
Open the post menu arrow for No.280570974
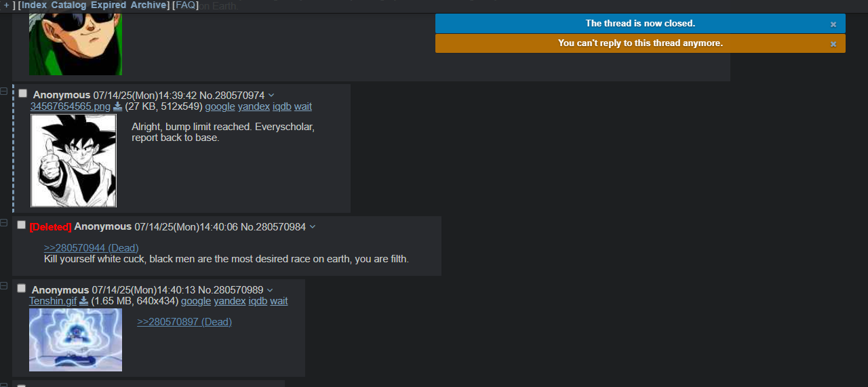(x=271, y=95)
